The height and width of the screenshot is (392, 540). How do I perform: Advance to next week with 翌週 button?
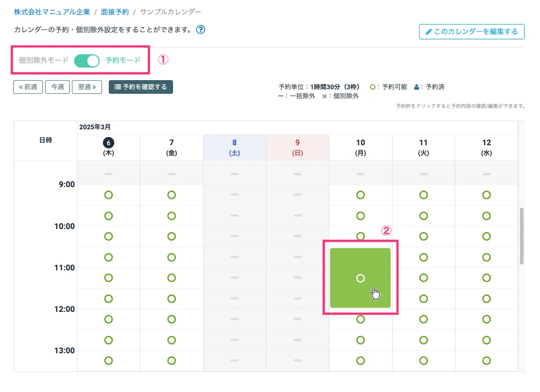(x=87, y=87)
